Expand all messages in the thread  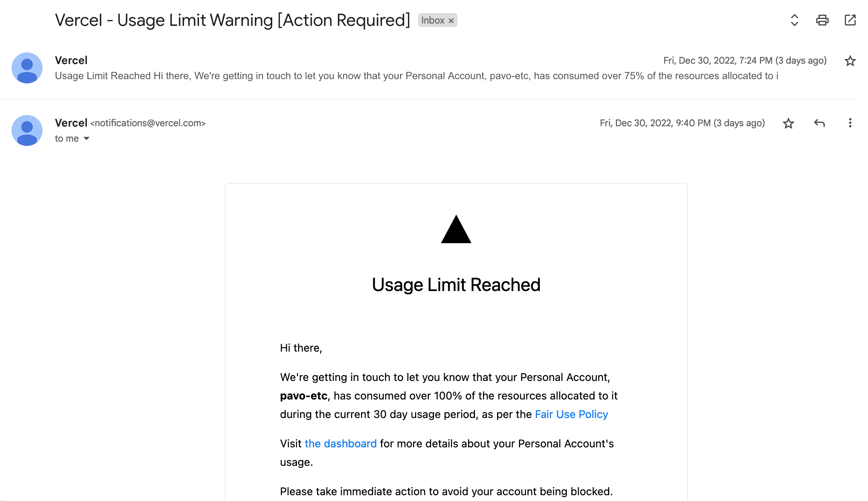coord(794,20)
